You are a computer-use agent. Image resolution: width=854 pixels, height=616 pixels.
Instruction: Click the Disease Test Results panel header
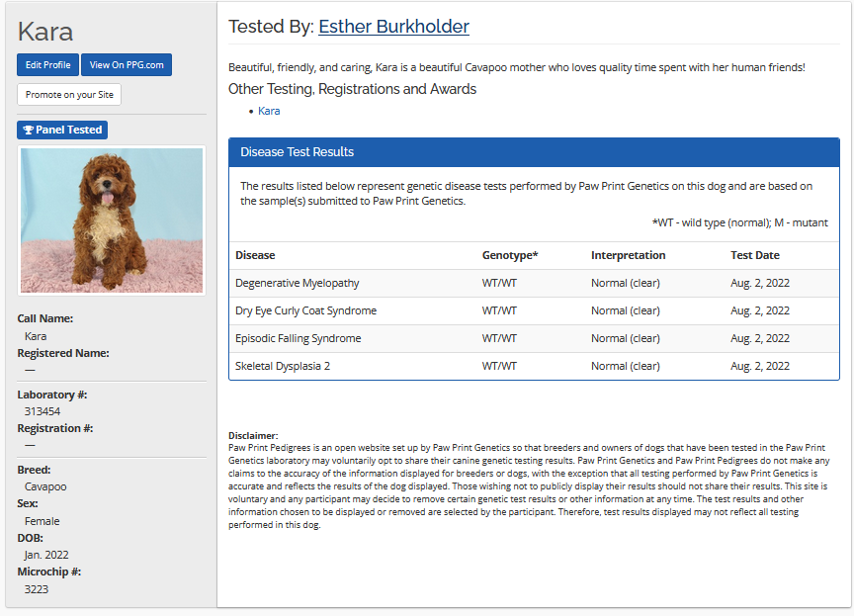(534, 152)
